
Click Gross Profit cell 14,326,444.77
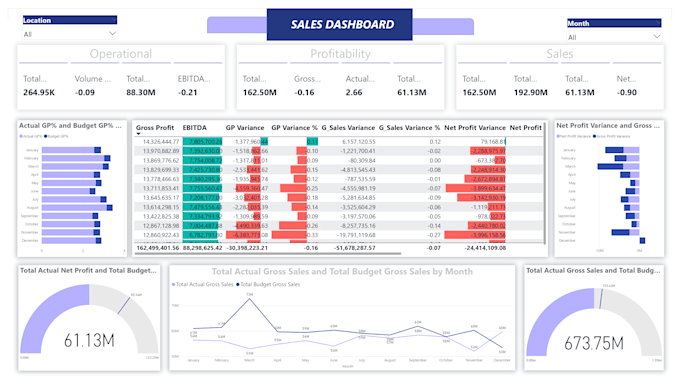161,142
